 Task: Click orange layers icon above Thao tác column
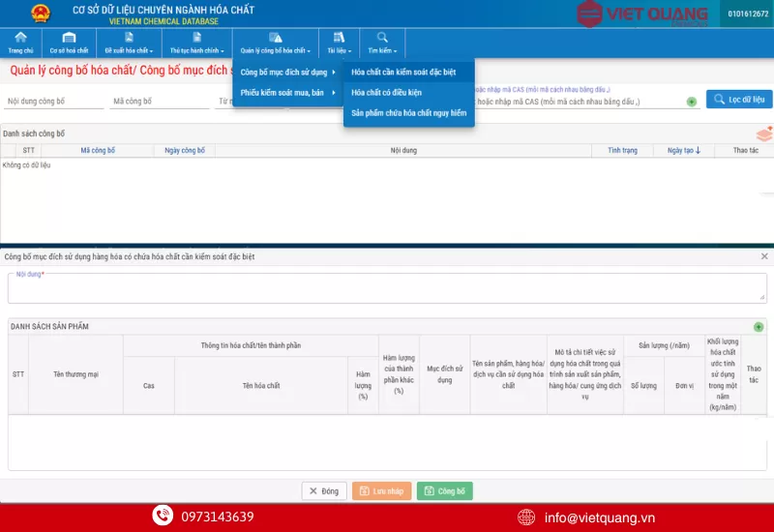[763, 133]
